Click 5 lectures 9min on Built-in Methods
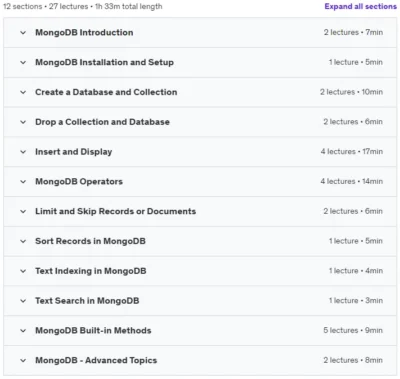The width and height of the screenshot is (400, 379). (x=353, y=330)
